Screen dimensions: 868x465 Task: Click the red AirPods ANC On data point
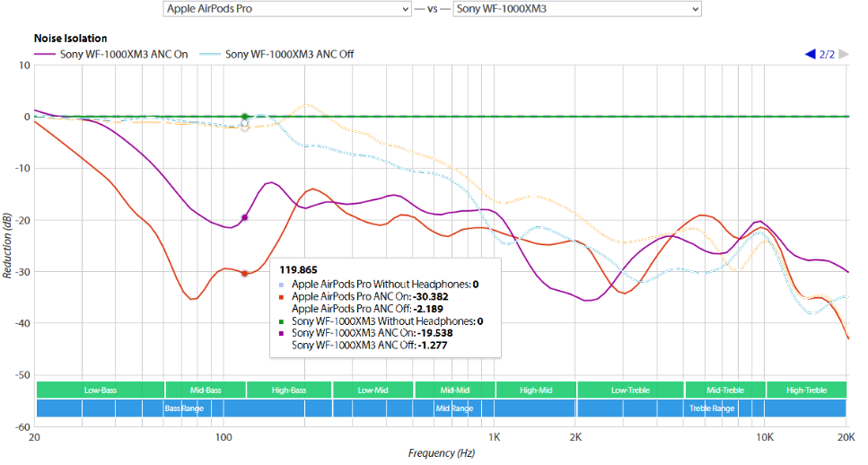[x=245, y=274]
